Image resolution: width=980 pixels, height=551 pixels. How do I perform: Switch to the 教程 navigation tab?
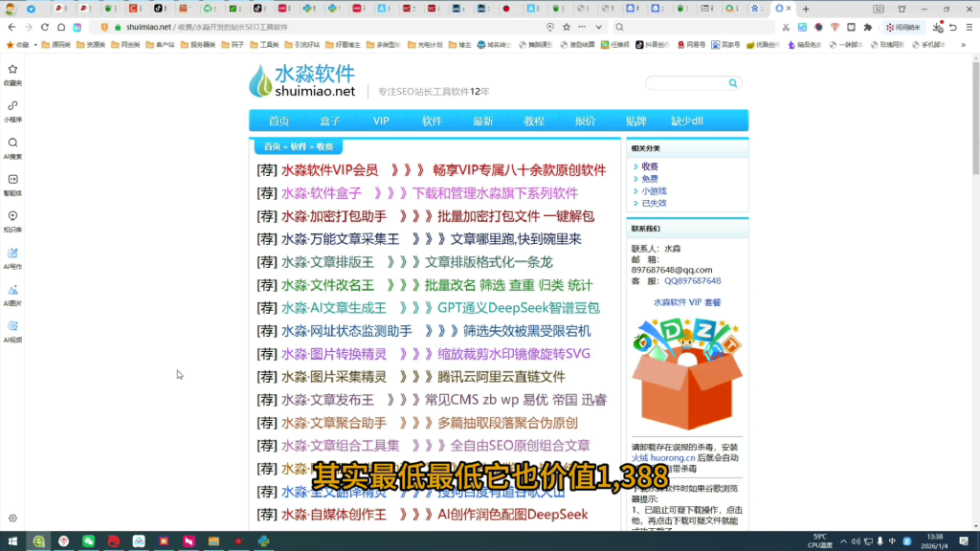click(x=533, y=121)
